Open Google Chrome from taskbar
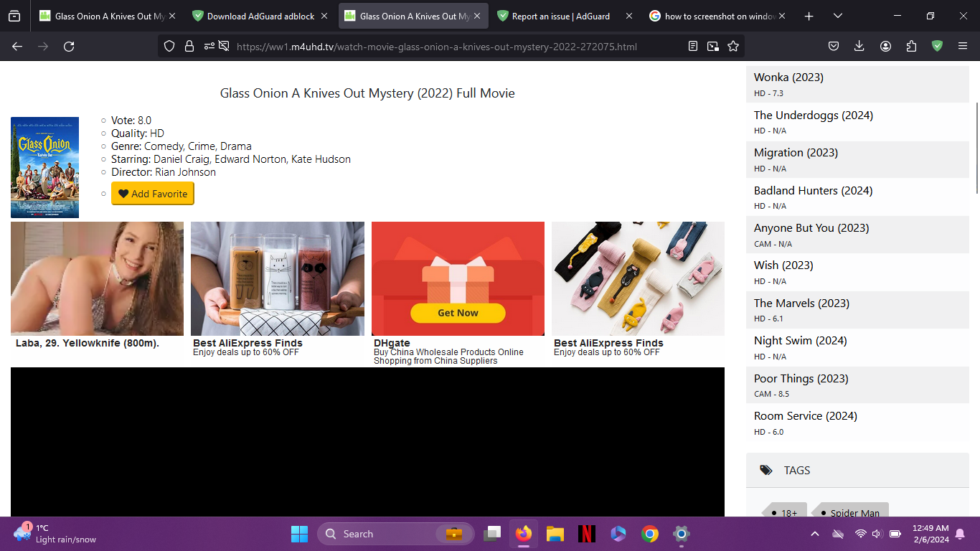The height and width of the screenshot is (551, 980). 650,534
